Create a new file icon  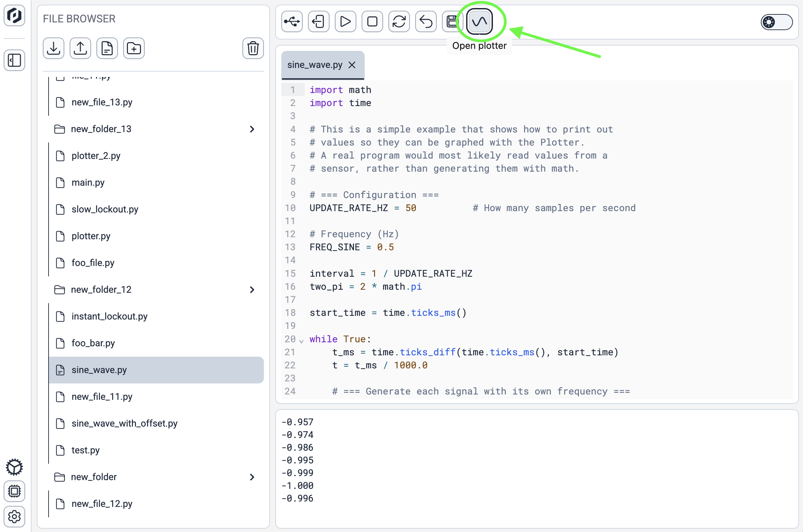pyautogui.click(x=107, y=48)
